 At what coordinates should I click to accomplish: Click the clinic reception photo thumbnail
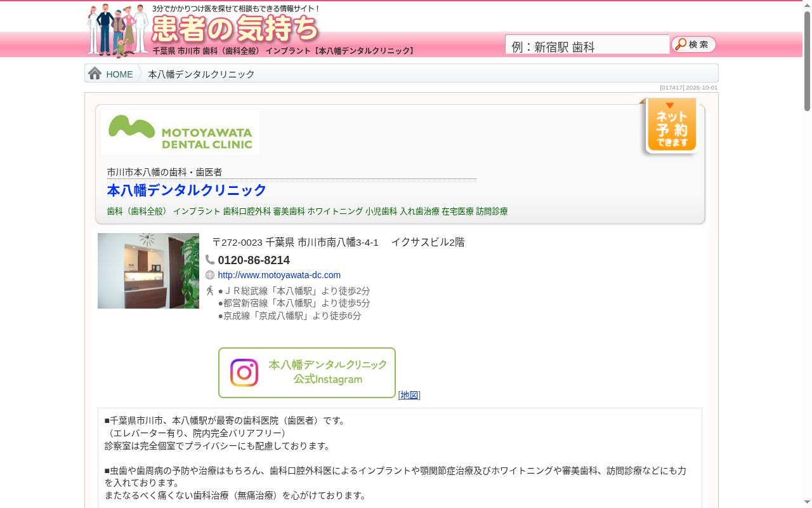[x=148, y=271]
